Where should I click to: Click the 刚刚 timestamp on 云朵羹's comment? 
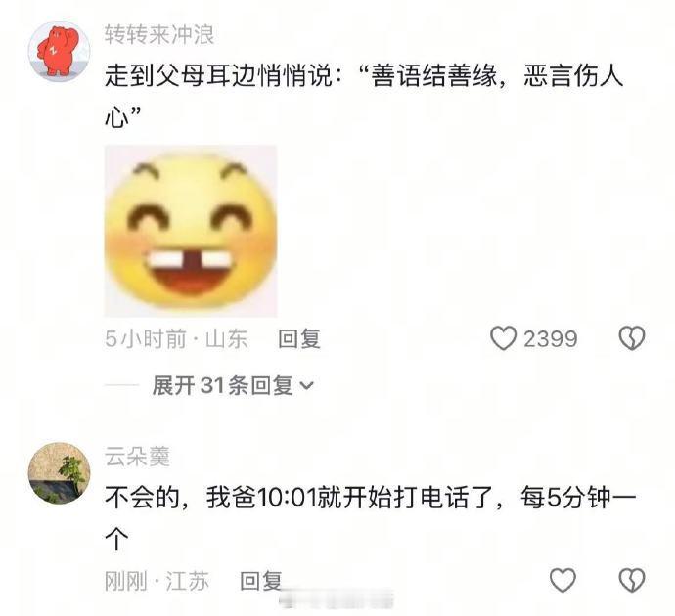pos(125,581)
